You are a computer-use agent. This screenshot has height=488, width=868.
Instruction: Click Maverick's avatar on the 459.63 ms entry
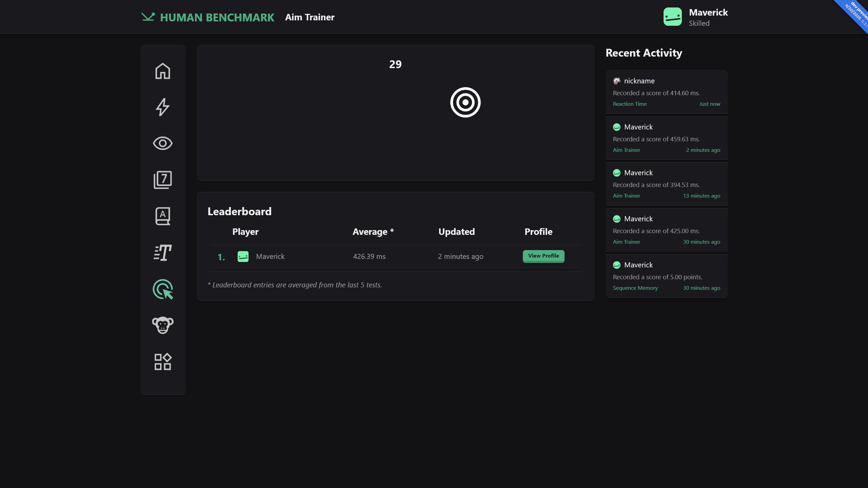[617, 127]
